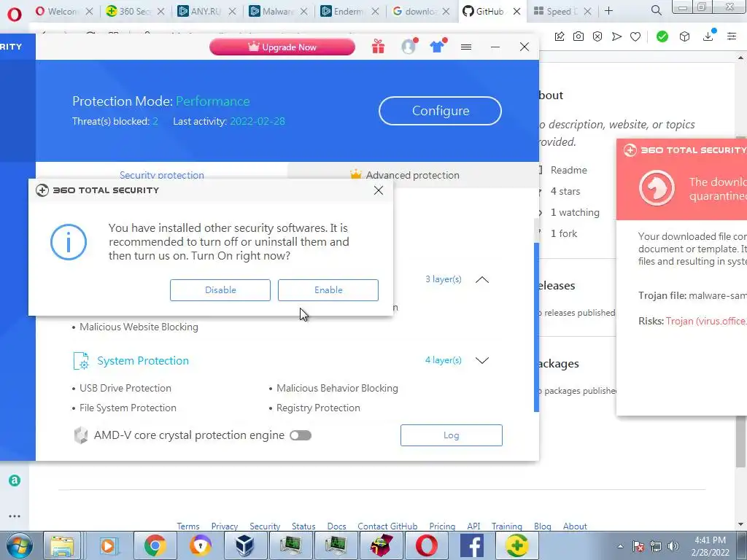Take a snapshot with Opera camera icon
The image size is (747, 560).
[x=578, y=36]
